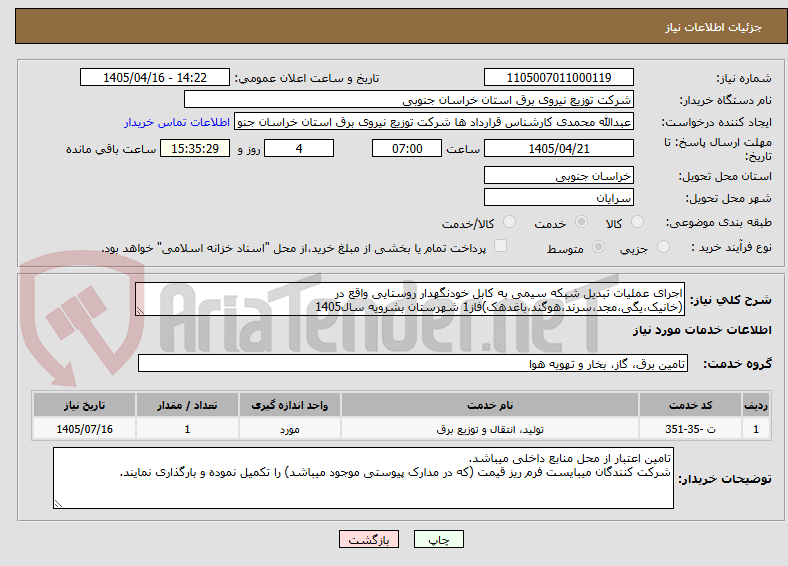Click the buyer organization name field
This screenshot has height=566, width=788.
(x=409, y=100)
